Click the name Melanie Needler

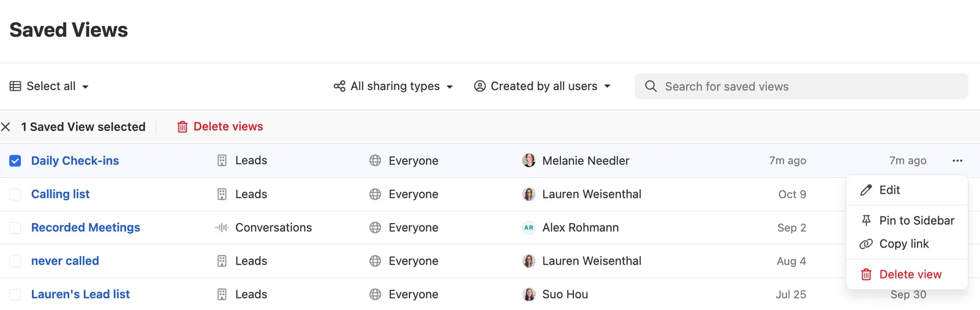[x=586, y=161]
